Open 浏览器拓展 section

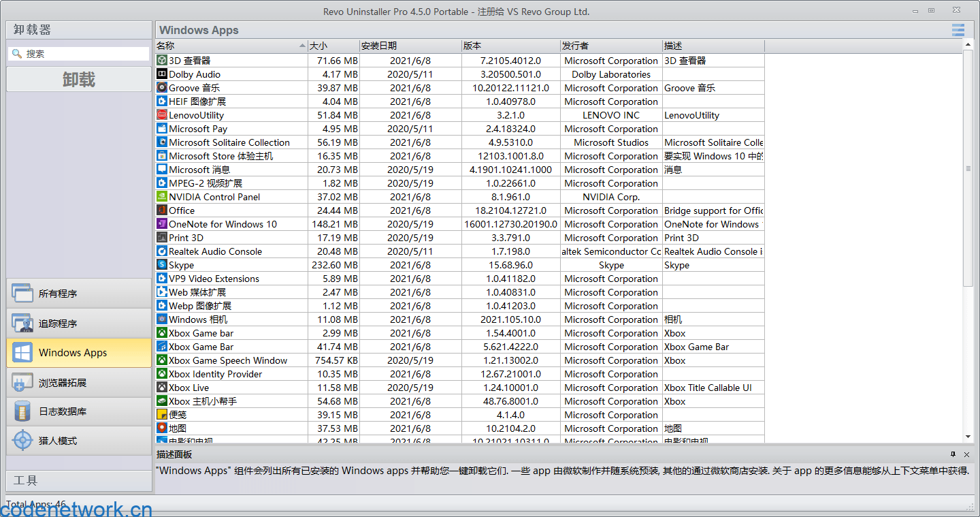[x=79, y=382]
